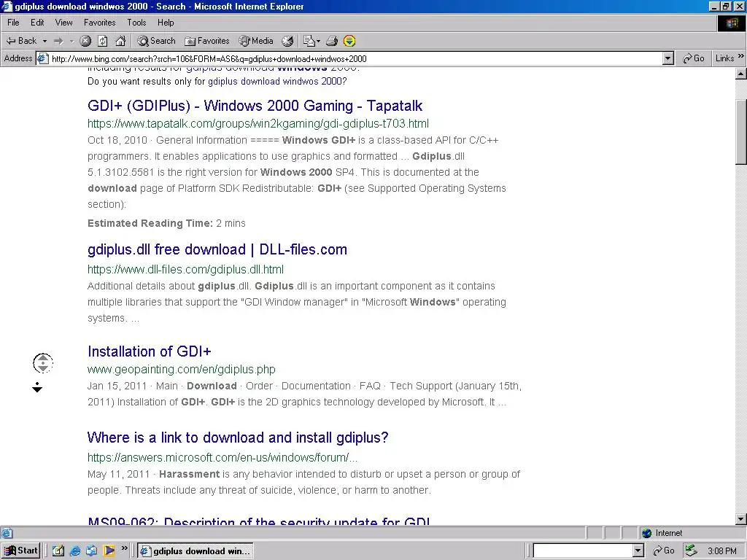Viewport: 747px width, 560px height.
Task: Click the vertical scrollbar up arrow
Action: tap(741, 74)
